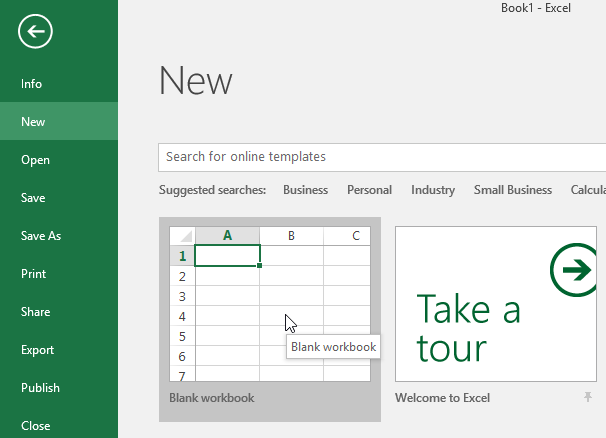Pick the Industry suggested search

[432, 190]
